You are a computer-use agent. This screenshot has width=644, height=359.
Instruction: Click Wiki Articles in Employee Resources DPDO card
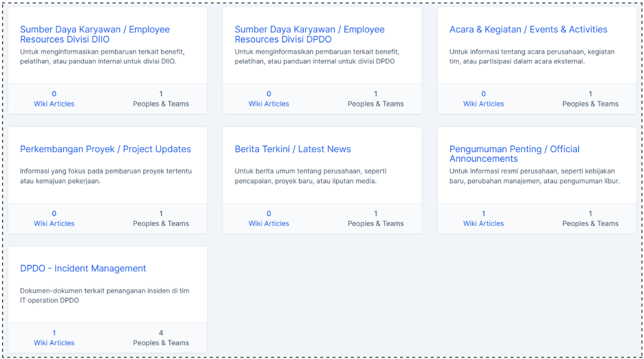(x=269, y=104)
